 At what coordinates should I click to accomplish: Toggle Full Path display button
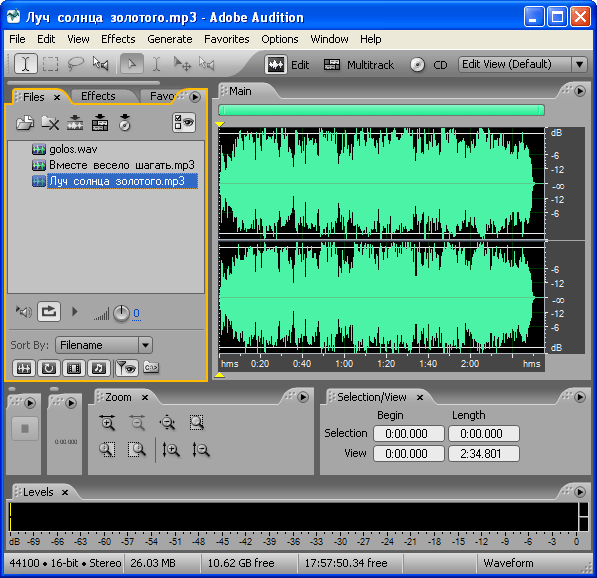point(151,367)
